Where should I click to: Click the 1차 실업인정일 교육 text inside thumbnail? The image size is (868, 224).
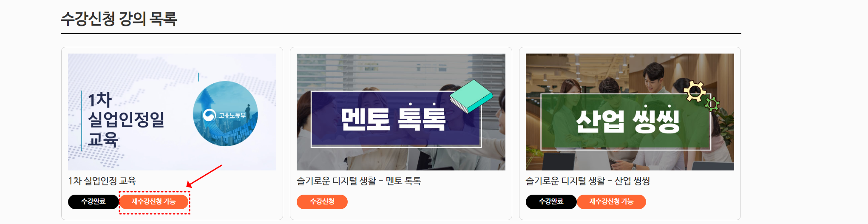click(126, 119)
